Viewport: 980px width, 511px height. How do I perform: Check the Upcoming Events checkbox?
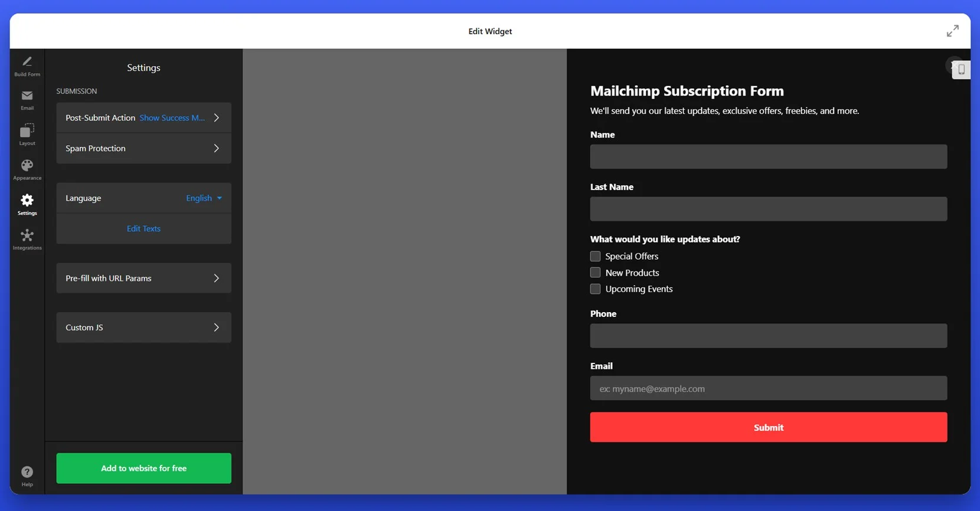point(595,289)
